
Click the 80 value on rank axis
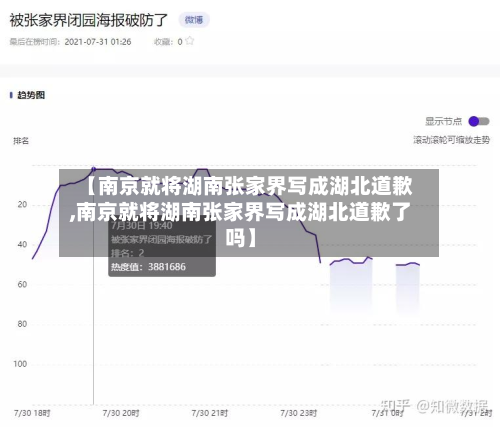coord(22,324)
